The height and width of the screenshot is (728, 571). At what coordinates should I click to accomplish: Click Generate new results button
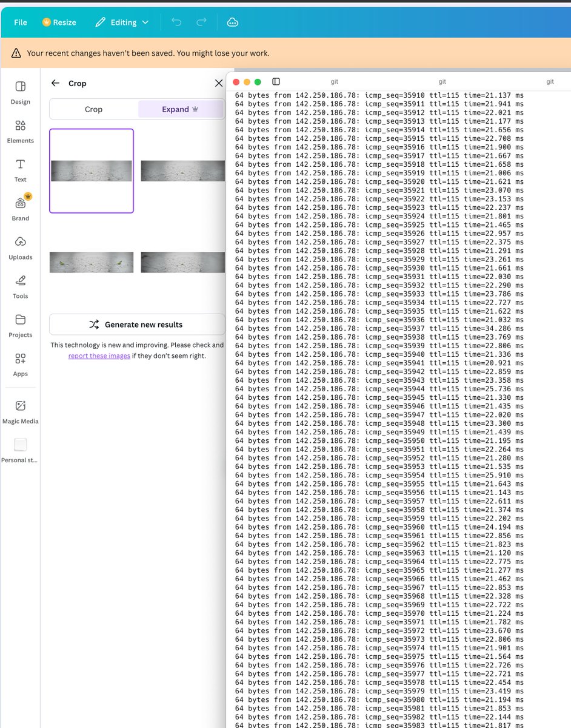[x=137, y=325]
